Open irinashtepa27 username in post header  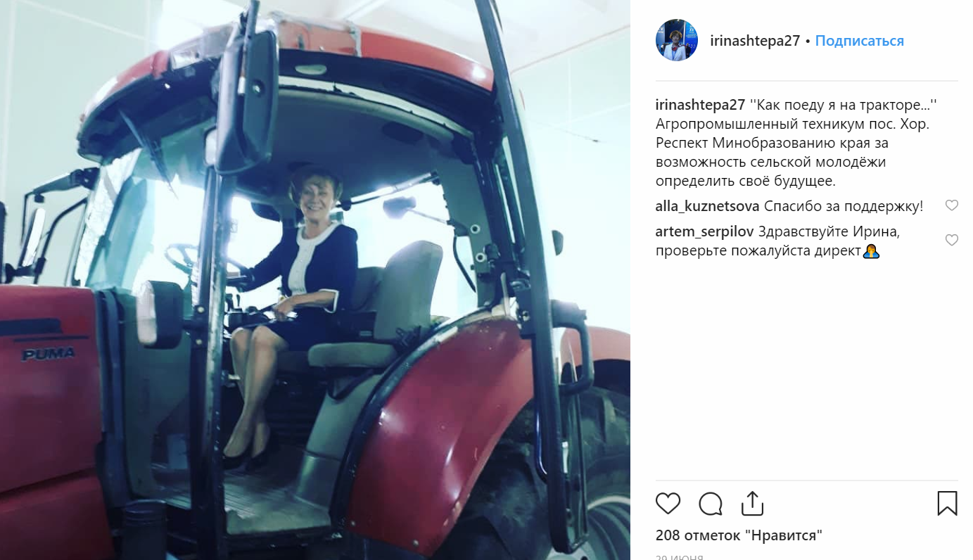(x=755, y=41)
